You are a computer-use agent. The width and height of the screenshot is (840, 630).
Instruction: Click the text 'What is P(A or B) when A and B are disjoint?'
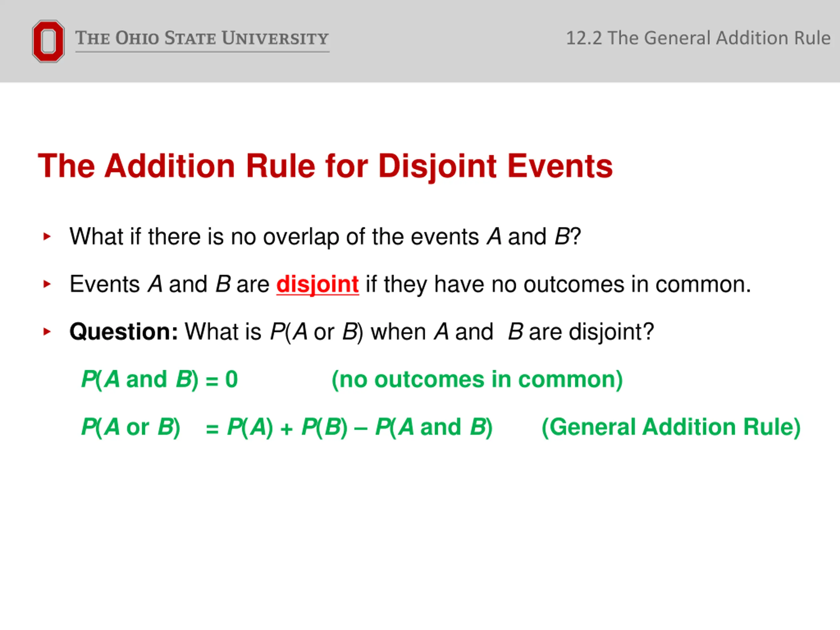(419, 332)
